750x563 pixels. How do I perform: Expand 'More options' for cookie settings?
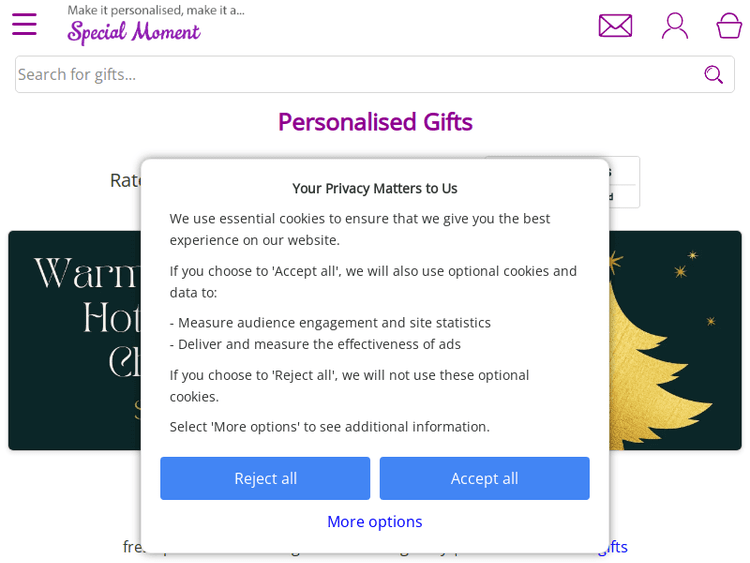pos(375,521)
